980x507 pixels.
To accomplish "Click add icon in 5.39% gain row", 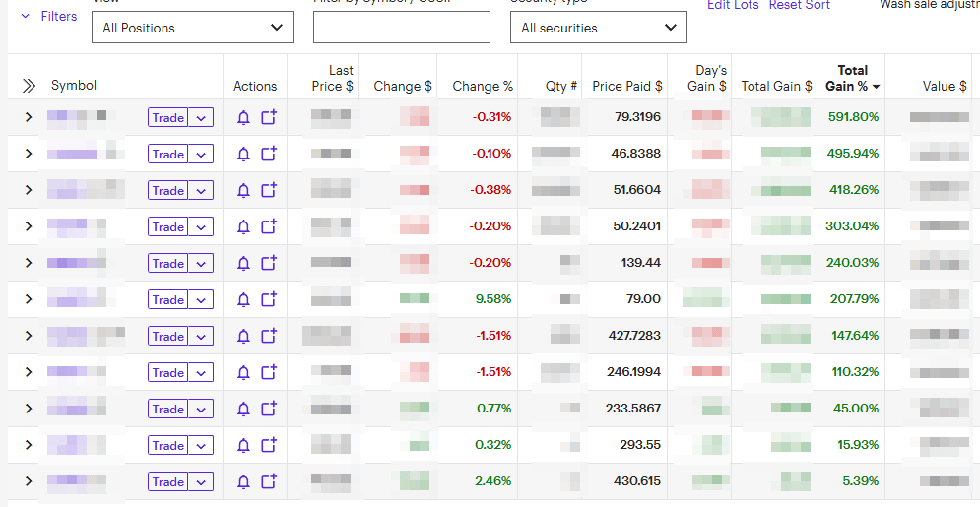I will pos(269,482).
